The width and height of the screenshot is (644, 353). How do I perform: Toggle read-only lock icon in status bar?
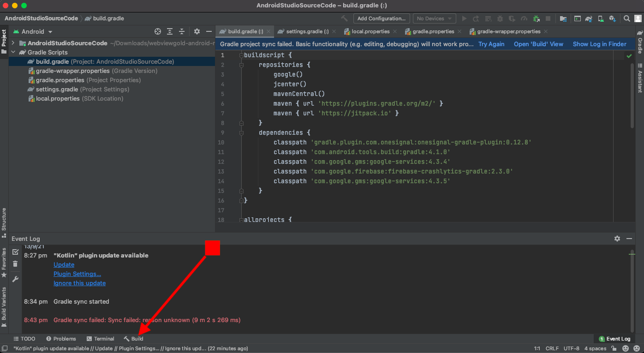coord(614,348)
